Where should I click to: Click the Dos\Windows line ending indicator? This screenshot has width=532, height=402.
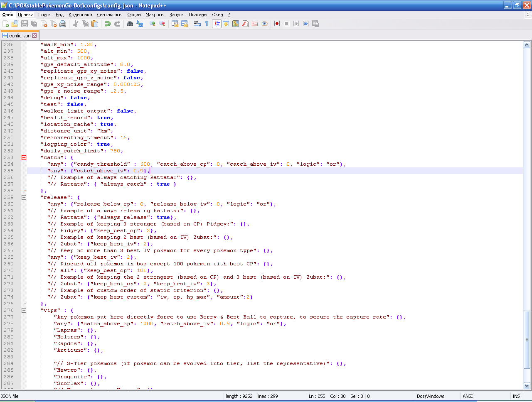coord(431,396)
